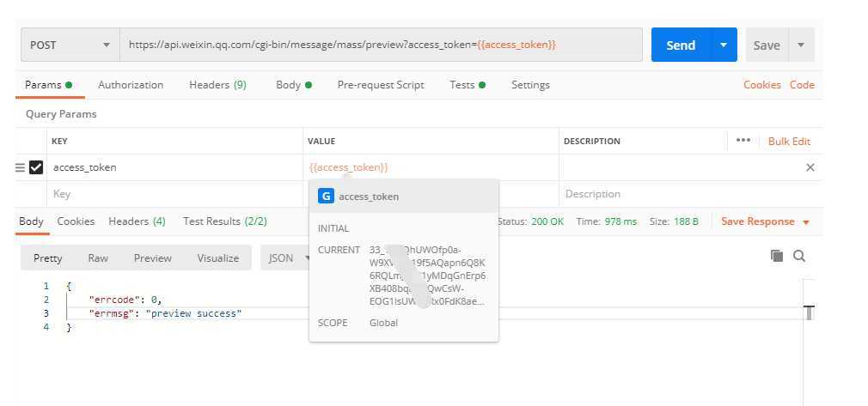Screen dimensions: 868x406
Task: Open the Pre-request Script tab
Action: click(381, 85)
